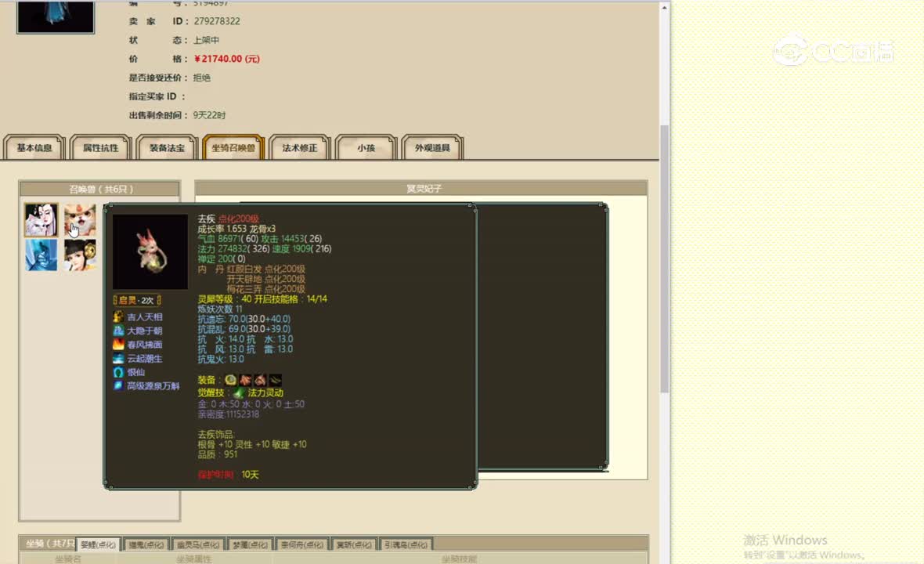Select the 梦魇(点化) mount tab
Viewport: 924px width, 564px height.
pos(250,544)
